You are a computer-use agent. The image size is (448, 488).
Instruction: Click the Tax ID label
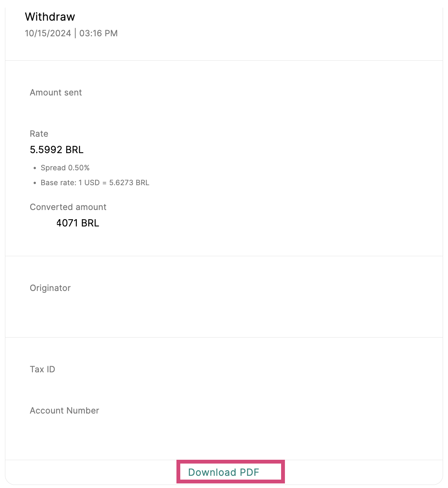point(42,369)
